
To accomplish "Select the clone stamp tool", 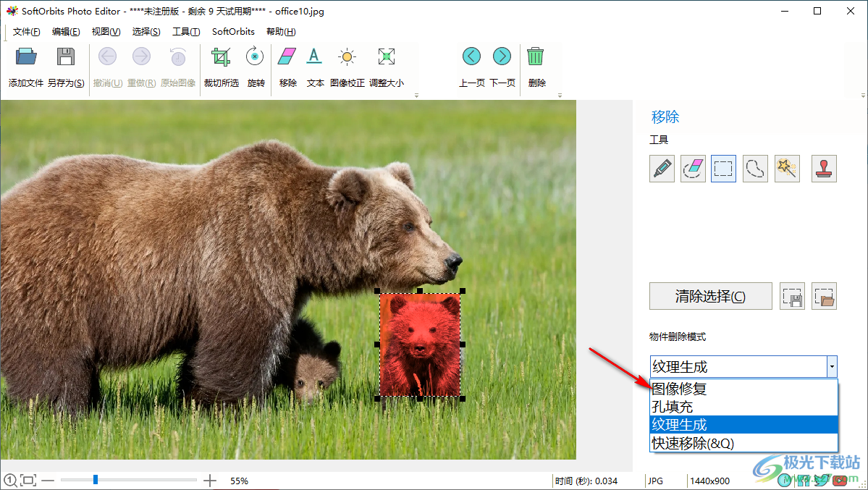I will coord(824,168).
